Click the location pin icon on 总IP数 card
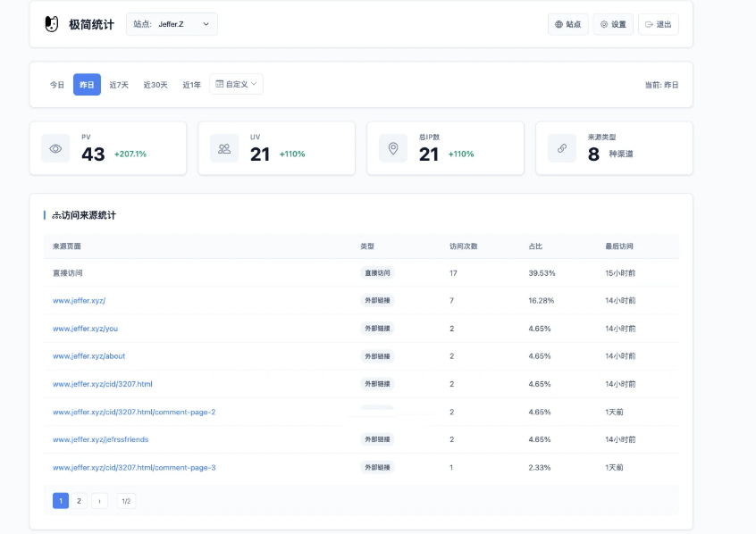Screen dimensions: 756x534 392,147
